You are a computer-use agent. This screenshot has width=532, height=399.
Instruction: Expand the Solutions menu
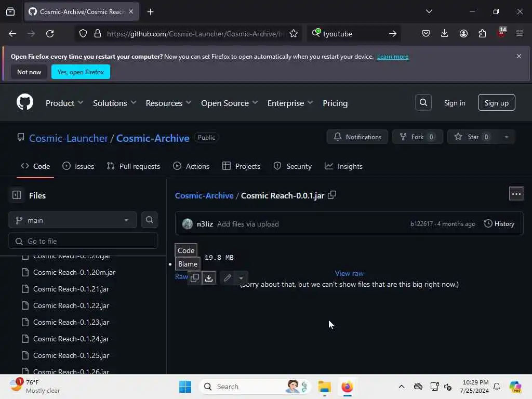coord(114,103)
